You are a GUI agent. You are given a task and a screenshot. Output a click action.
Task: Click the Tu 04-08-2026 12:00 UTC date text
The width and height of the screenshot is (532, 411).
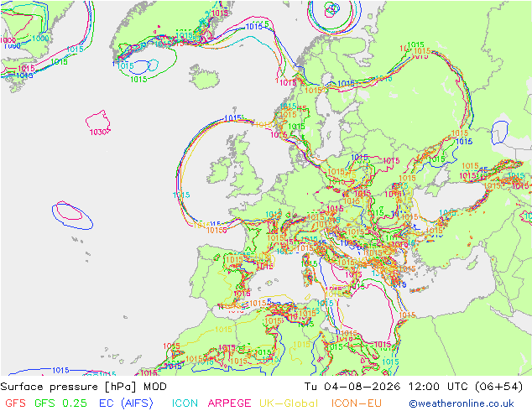point(388,387)
